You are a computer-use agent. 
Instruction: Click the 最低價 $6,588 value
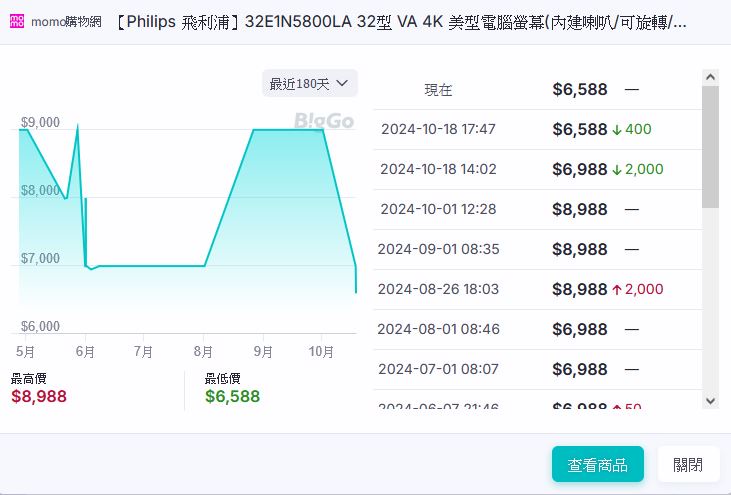coord(232,396)
